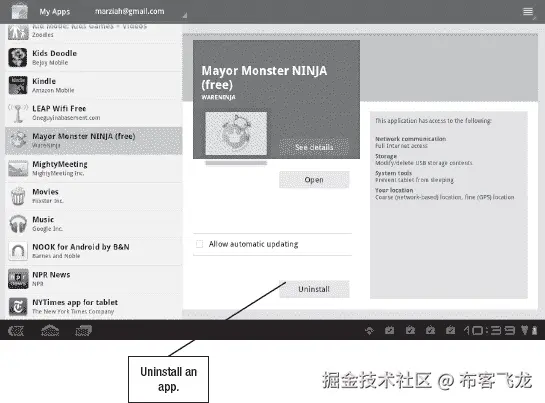Click the Mayor Monster app thumbnail image
The image size is (545, 403).
(236, 134)
